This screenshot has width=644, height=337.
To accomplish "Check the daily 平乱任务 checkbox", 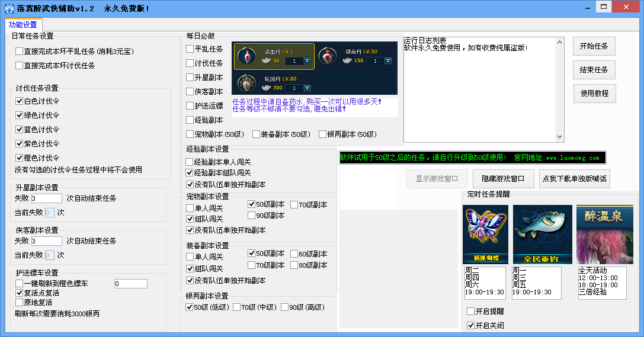I will click(x=190, y=49).
